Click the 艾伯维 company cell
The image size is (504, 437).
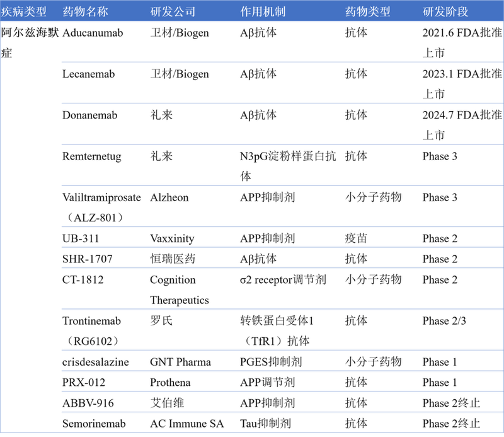[x=167, y=403]
